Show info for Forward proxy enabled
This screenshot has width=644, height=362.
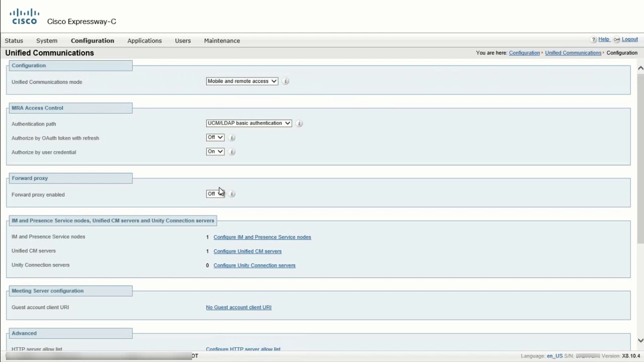(231, 194)
